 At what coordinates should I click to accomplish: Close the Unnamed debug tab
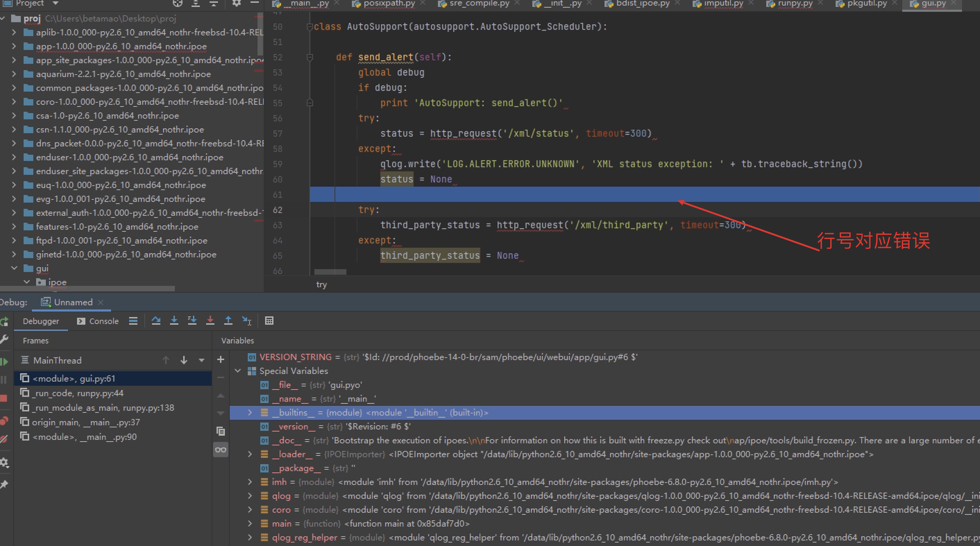tap(101, 302)
